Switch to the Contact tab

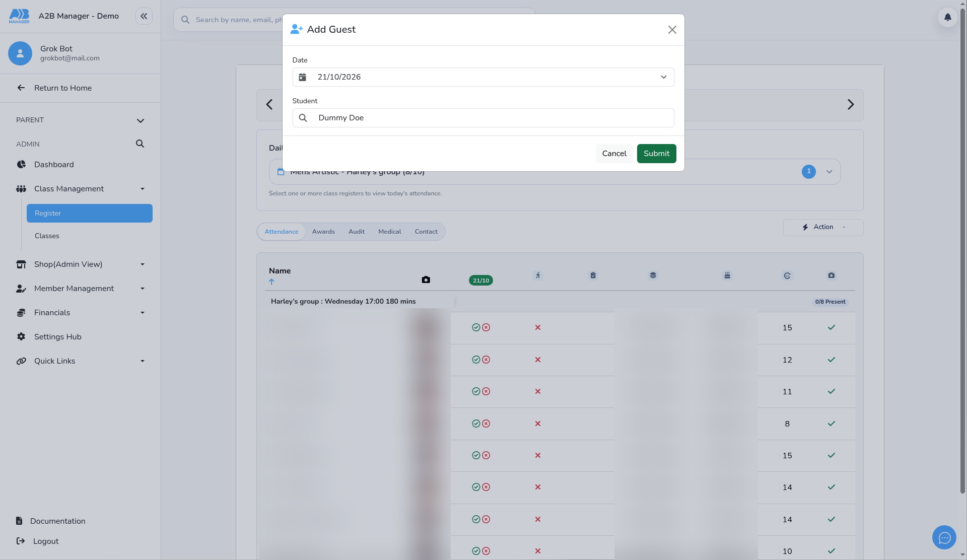[426, 232]
